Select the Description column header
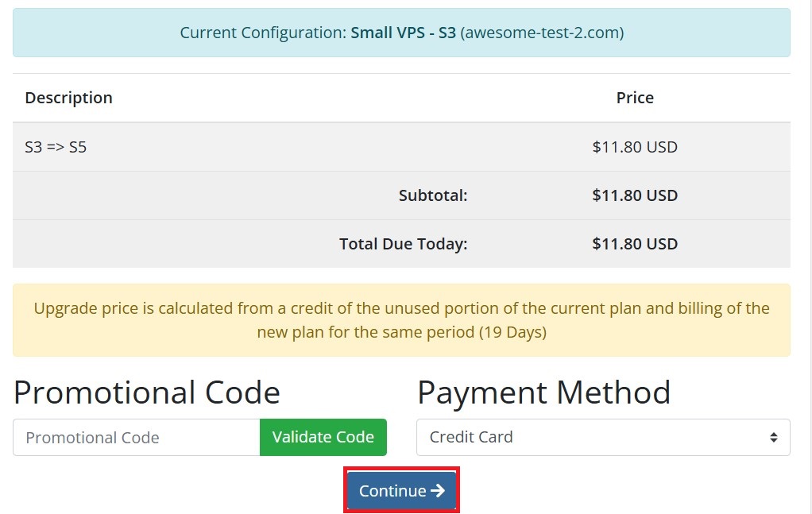 click(x=68, y=98)
